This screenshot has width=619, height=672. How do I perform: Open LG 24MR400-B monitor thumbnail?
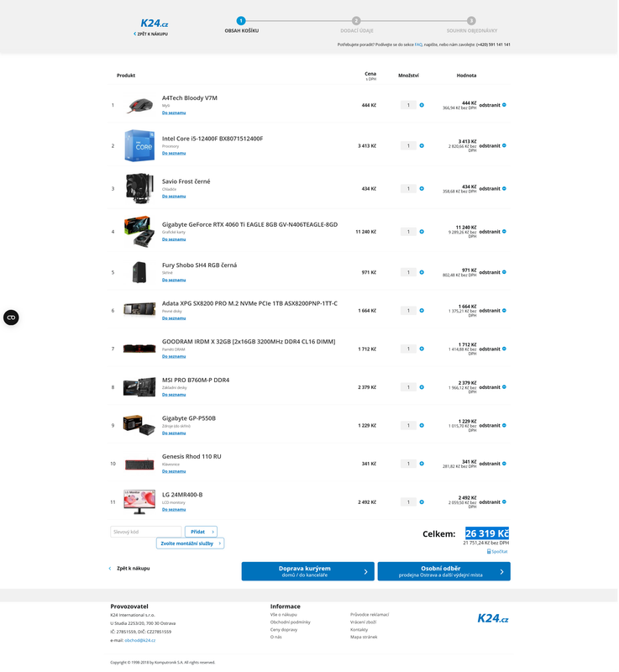[140, 502]
